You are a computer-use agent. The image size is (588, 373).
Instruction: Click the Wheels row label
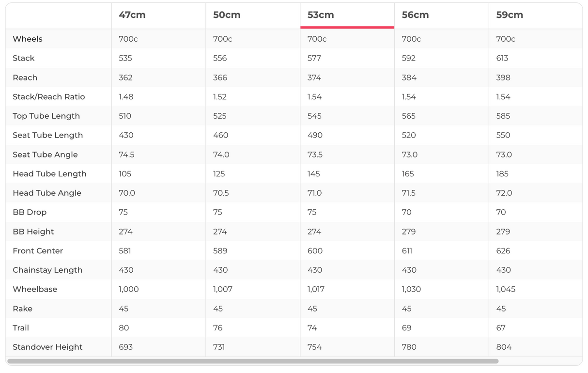tap(28, 39)
